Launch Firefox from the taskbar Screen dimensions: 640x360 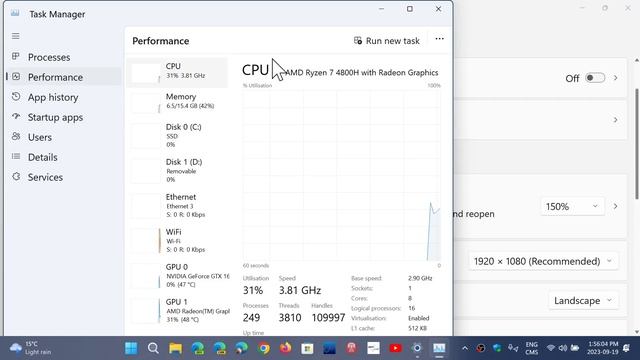[286, 348]
